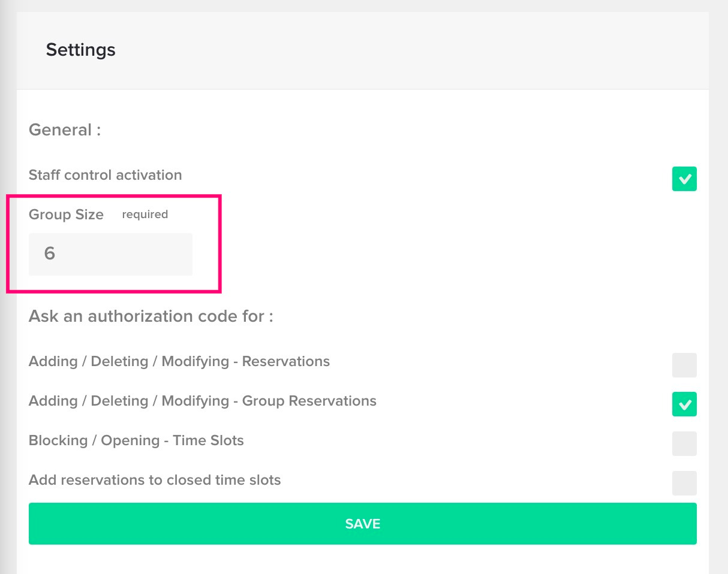Click the Ask an authorization code for heading

tap(151, 316)
